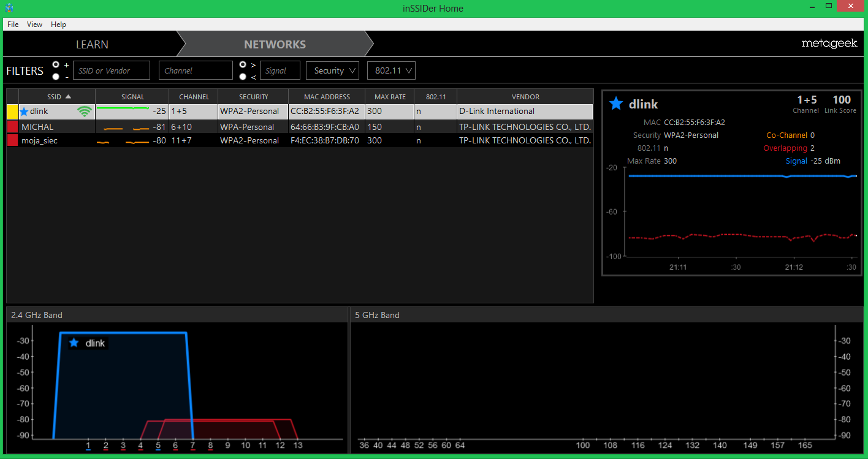This screenshot has width=868, height=459.
Task: Click MAC address F4:EC:38:B7:DB:70
Action: click(325, 140)
